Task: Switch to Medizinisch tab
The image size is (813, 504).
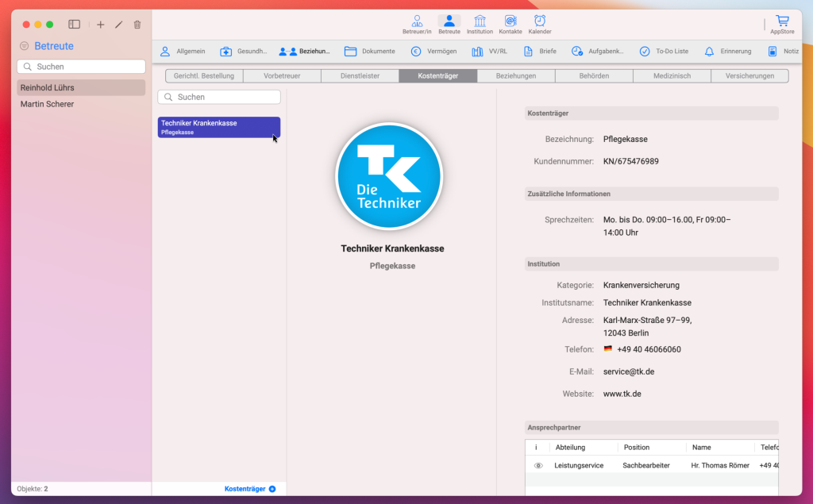Action: click(672, 75)
